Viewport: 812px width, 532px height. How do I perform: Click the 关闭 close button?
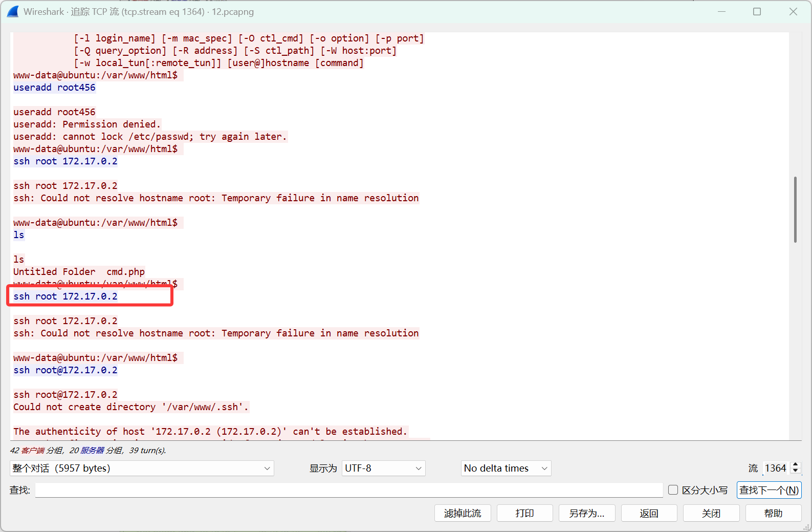tap(711, 513)
